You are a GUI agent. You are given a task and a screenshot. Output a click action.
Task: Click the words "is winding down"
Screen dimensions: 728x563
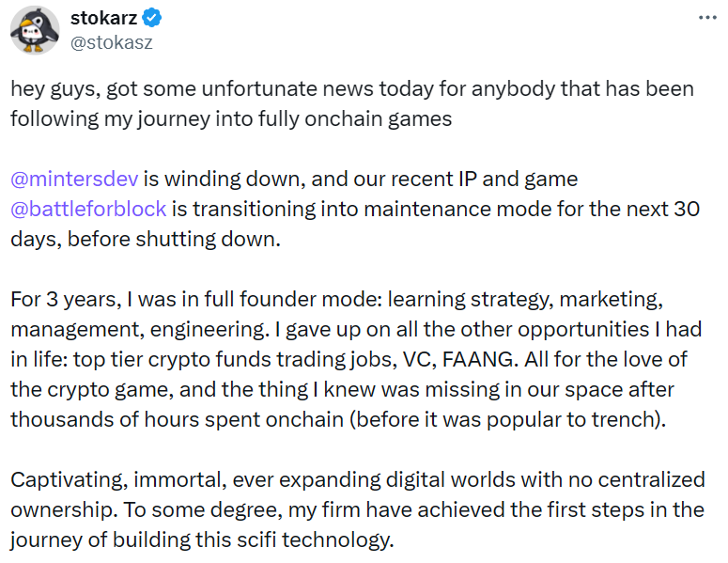pyautogui.click(x=201, y=178)
